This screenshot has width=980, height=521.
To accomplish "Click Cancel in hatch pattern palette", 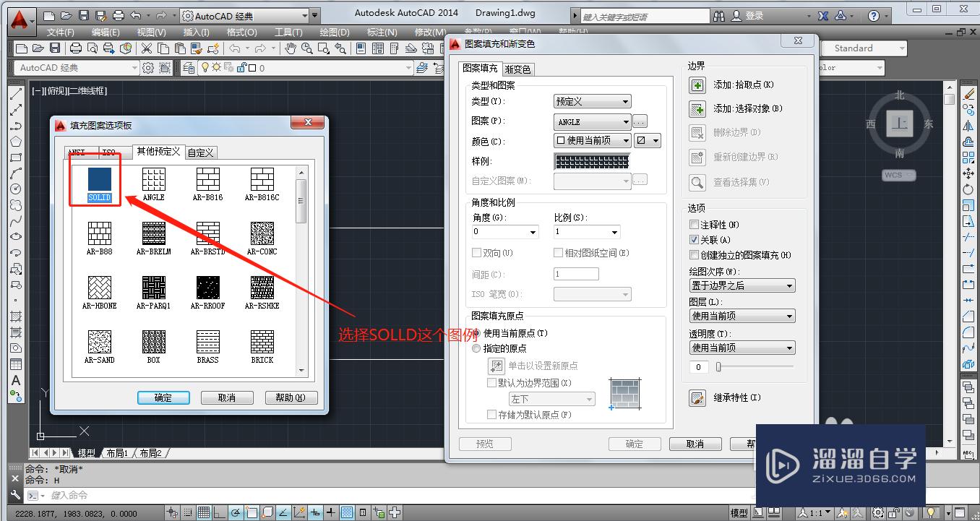I will click(227, 397).
